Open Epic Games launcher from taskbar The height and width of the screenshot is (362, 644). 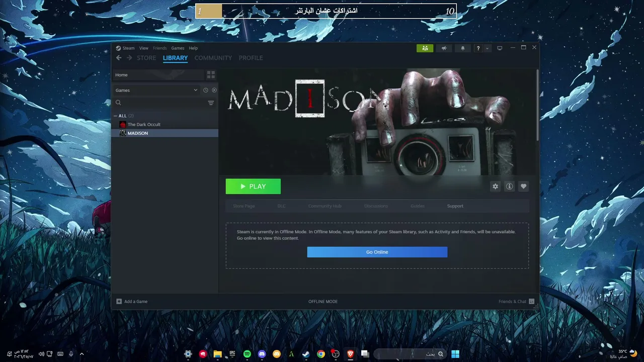tap(232, 354)
